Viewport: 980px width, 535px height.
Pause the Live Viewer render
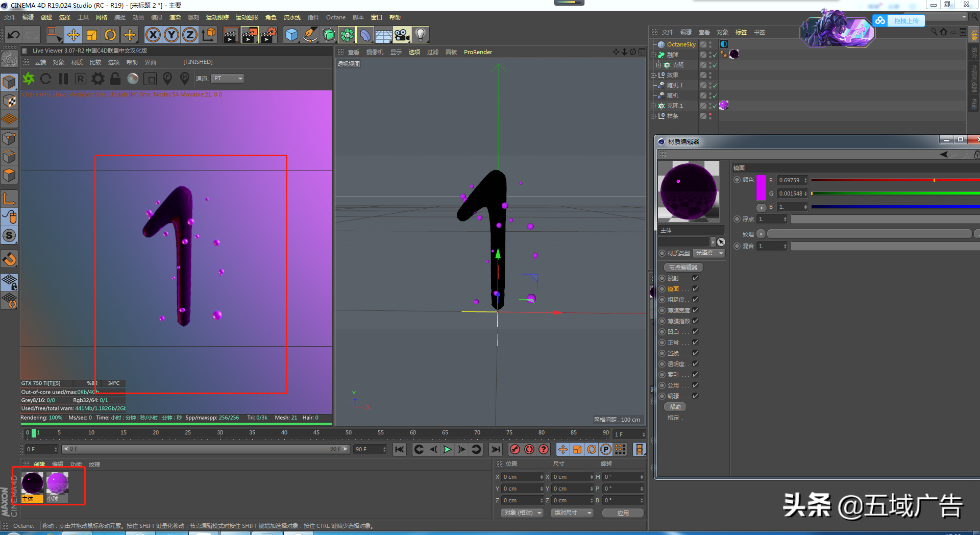(x=63, y=79)
